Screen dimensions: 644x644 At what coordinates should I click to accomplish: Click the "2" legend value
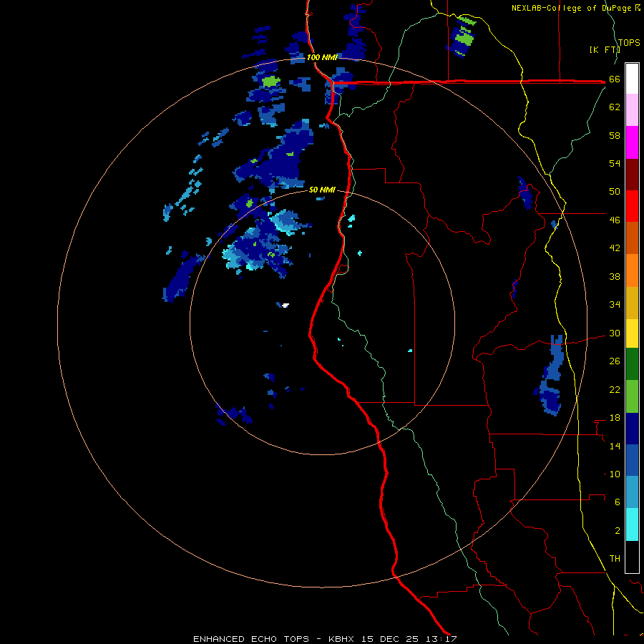pos(618,531)
